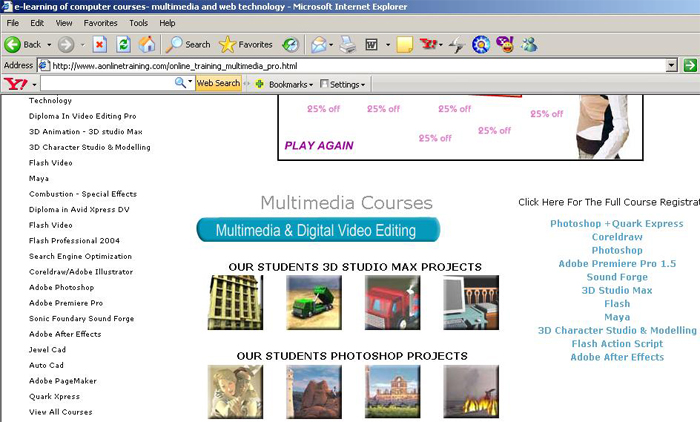Image resolution: width=700 pixels, height=422 pixels.
Task: Open the Back button history dropdown arrow
Action: (x=49, y=45)
